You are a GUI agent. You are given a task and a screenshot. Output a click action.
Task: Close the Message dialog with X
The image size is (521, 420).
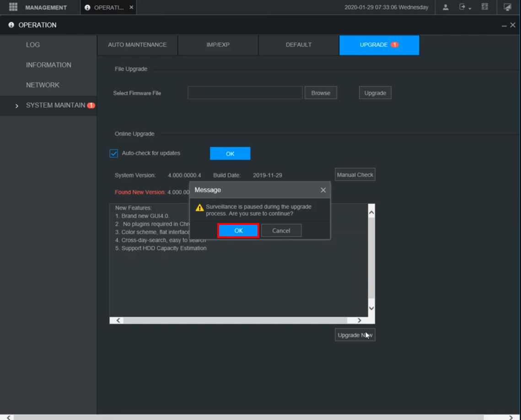click(x=323, y=190)
